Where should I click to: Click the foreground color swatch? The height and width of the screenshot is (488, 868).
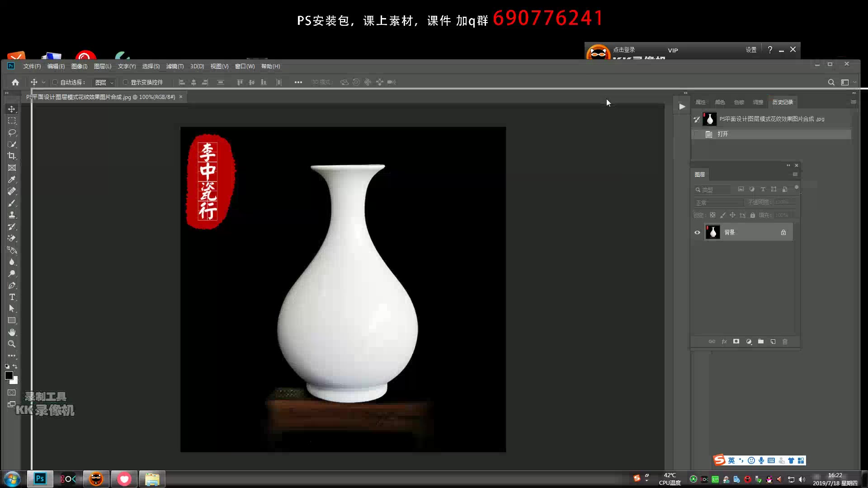click(9, 375)
